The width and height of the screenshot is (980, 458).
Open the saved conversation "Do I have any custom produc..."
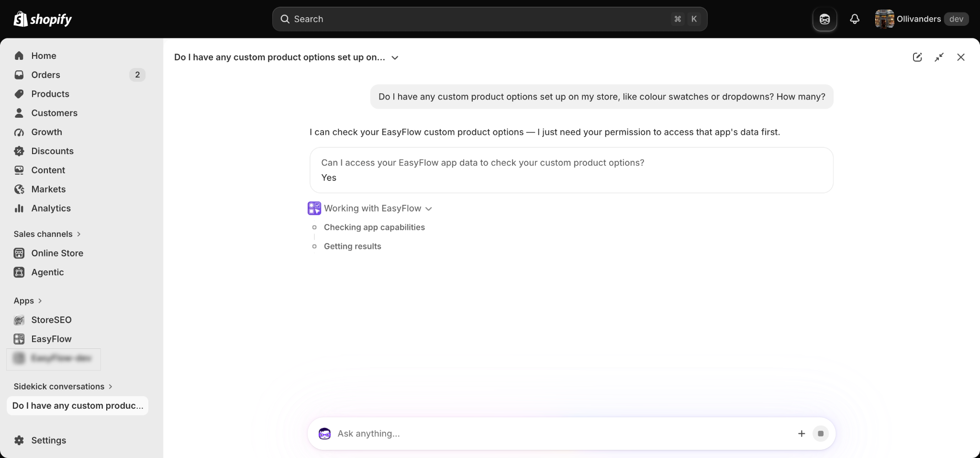(x=78, y=406)
